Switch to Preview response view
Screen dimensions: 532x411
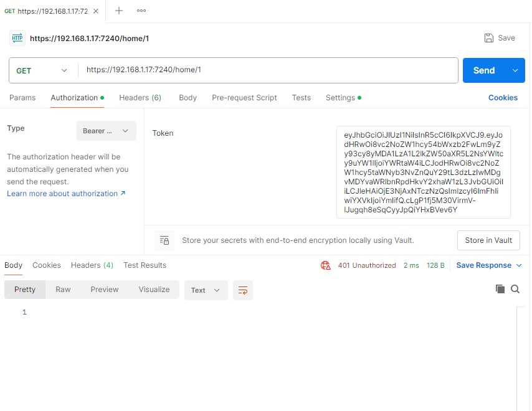click(105, 290)
